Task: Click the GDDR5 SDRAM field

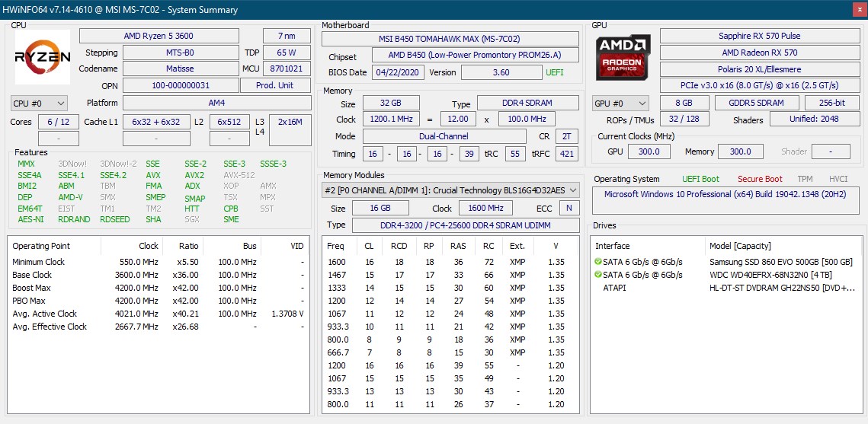Action: (x=756, y=103)
